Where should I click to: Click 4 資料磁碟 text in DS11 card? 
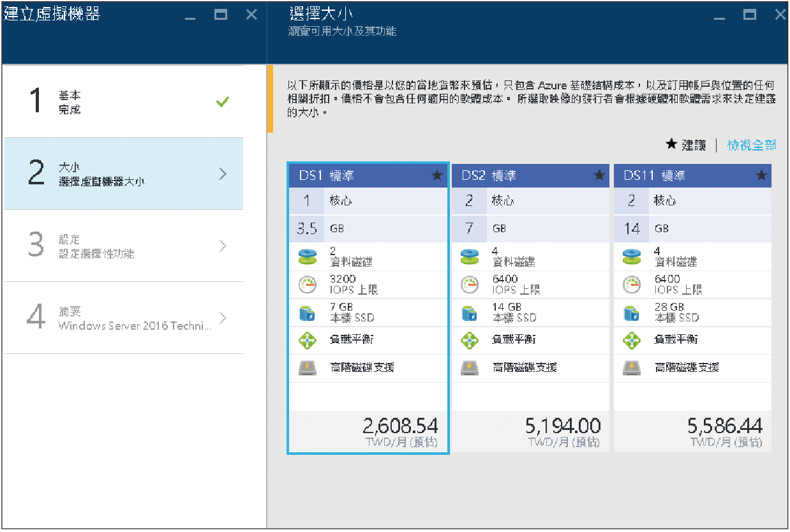tap(676, 257)
